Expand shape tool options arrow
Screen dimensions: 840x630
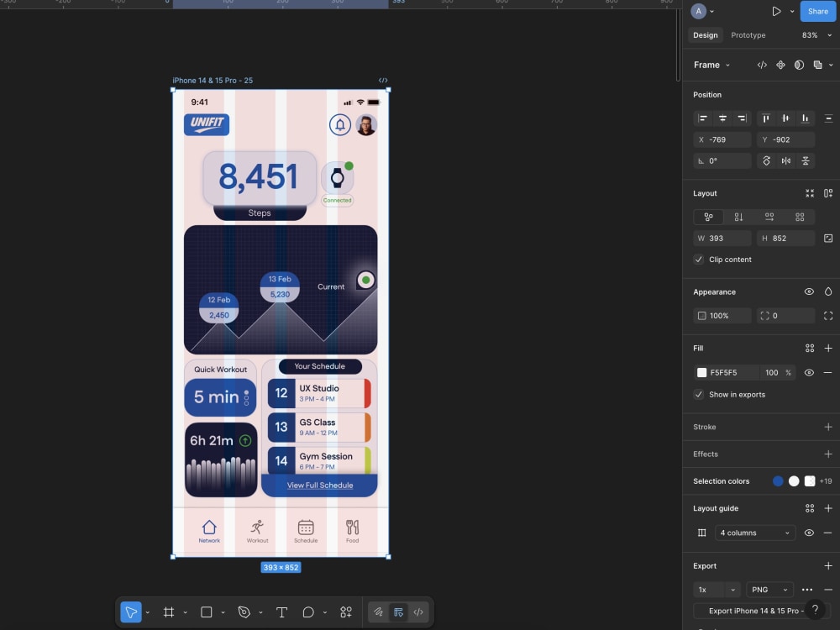(223, 612)
